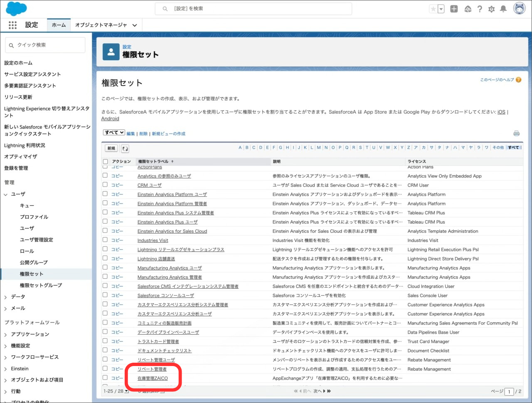Switch to the ホーム tab

coord(59,25)
